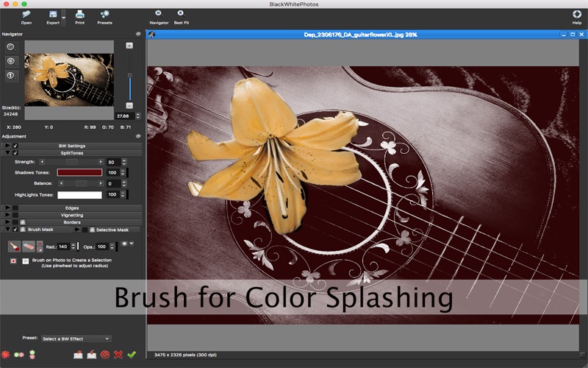Click the second magnifier icon in the Navigator
This screenshot has height=368, width=588.
pyautogui.click(x=11, y=62)
